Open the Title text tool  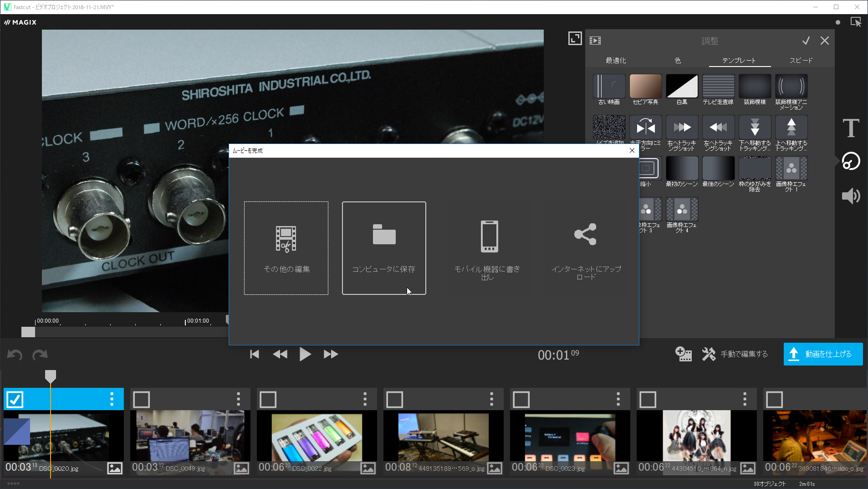pyautogui.click(x=851, y=128)
